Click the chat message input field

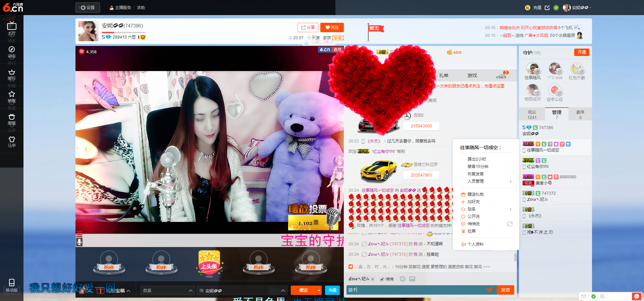(415, 290)
